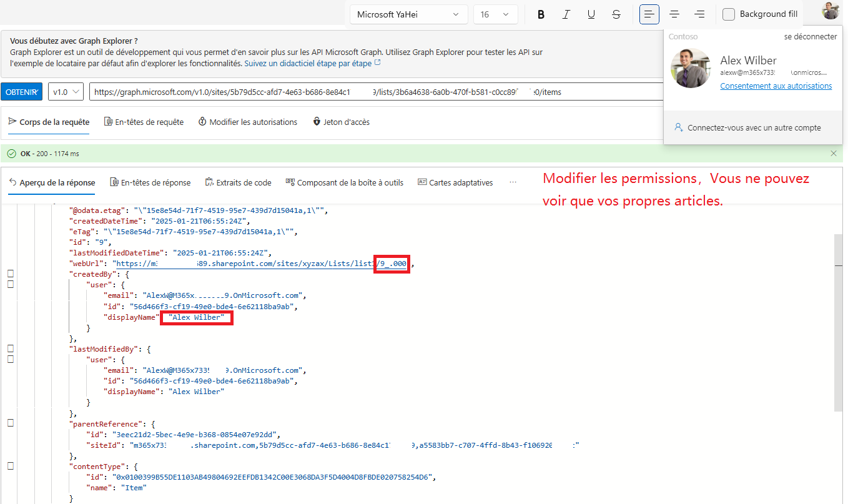Open the Corps de la requête tab
Screen dimensions: 848x504
49,122
